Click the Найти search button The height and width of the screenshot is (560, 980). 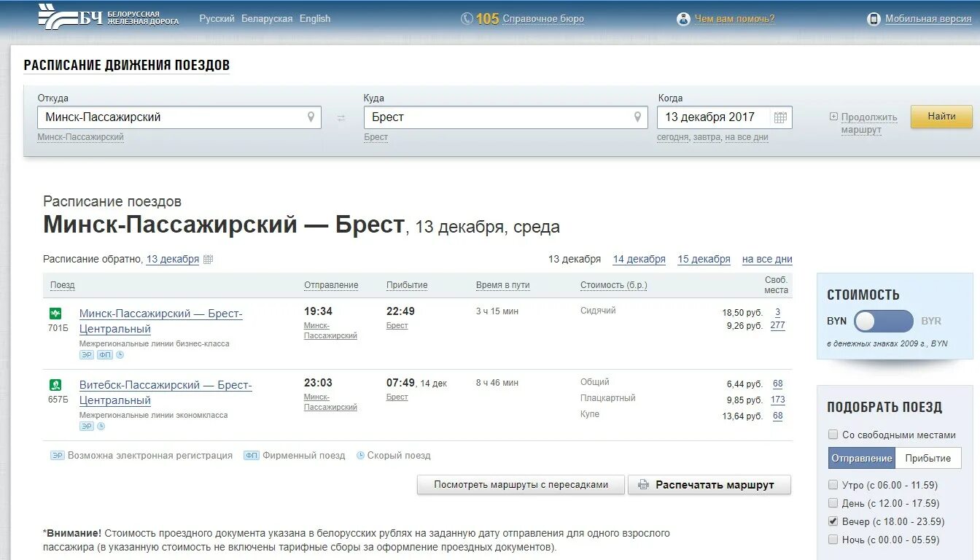(941, 117)
